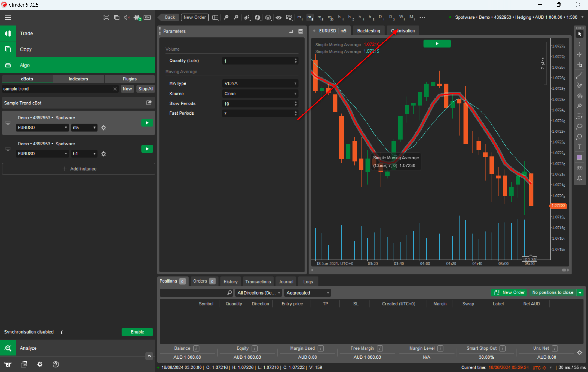The image size is (588, 372).
Task: Open the purple drawing color swatch
Action: point(580,157)
